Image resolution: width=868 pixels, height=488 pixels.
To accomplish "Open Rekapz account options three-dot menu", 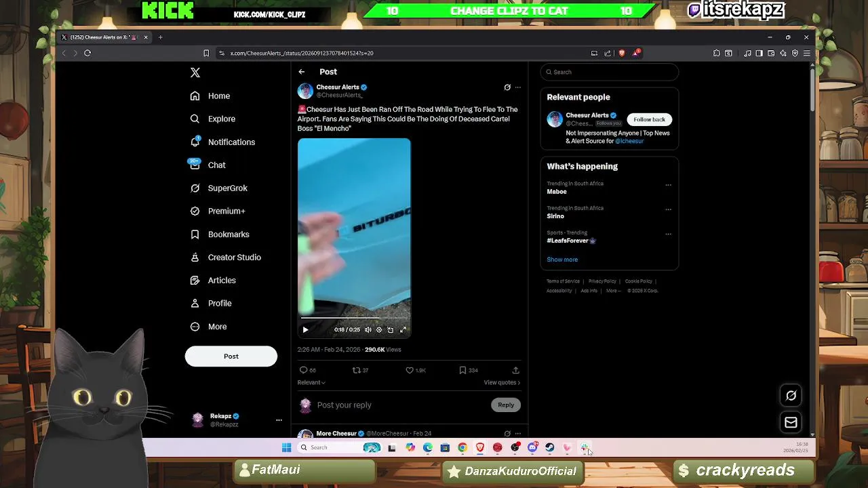I will 279,420.
